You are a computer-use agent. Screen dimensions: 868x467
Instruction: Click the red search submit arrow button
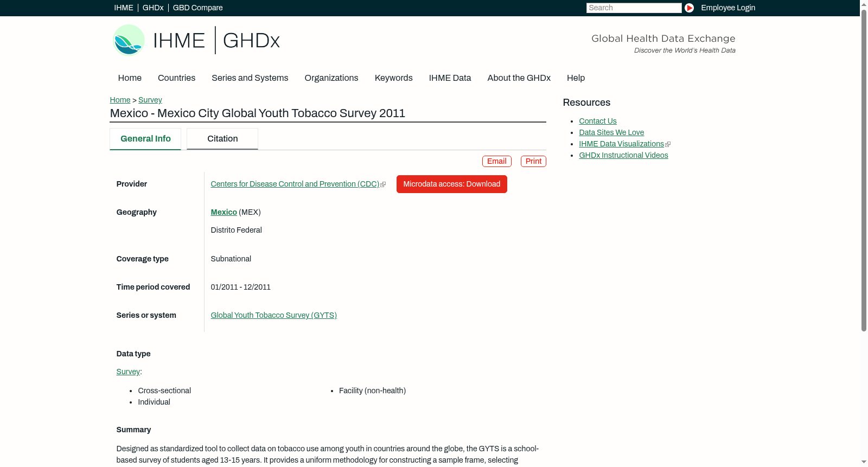click(x=689, y=8)
